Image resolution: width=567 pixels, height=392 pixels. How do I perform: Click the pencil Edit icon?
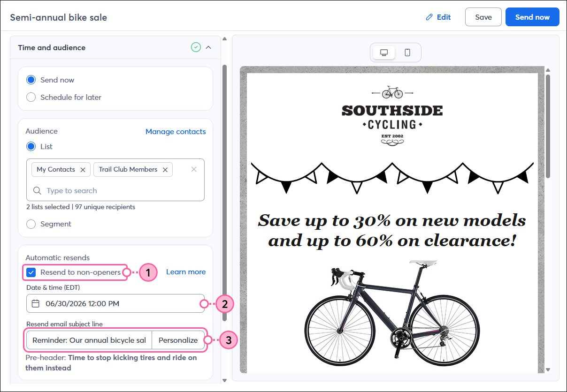click(429, 17)
